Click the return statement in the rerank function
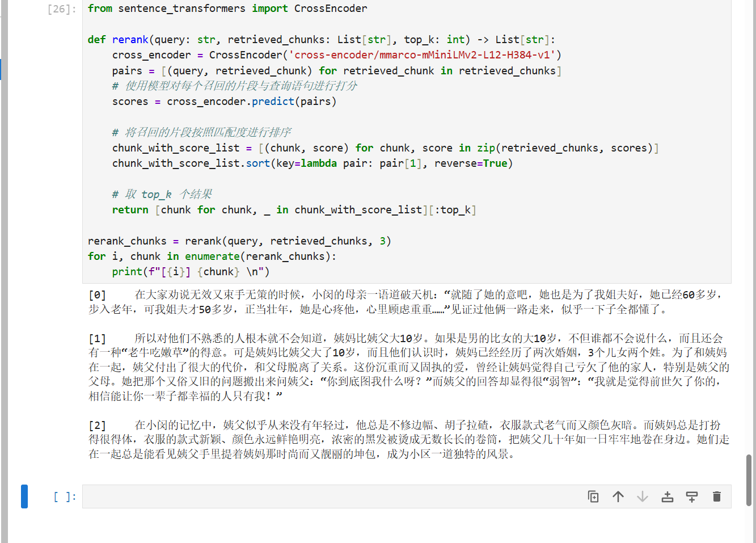756x543 pixels. (294, 210)
